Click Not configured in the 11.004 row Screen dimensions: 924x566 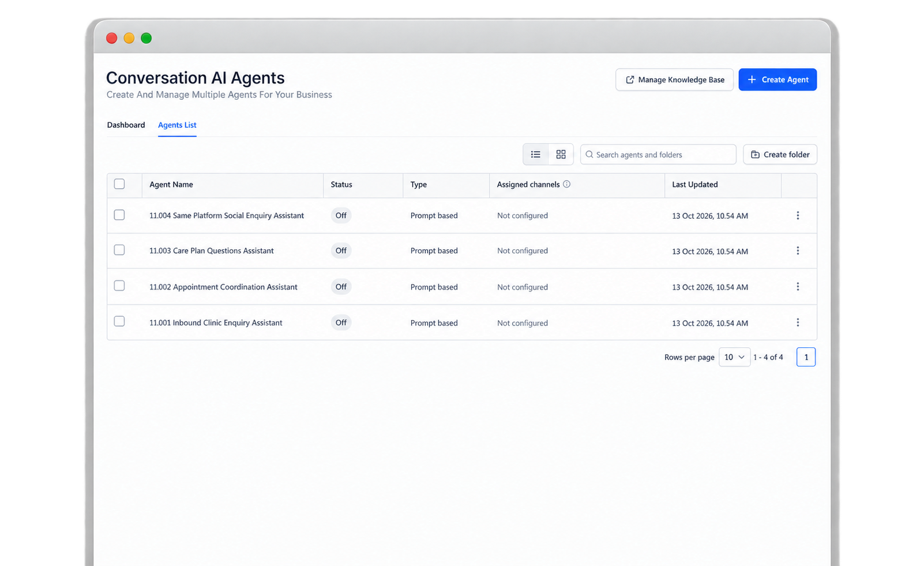click(523, 215)
